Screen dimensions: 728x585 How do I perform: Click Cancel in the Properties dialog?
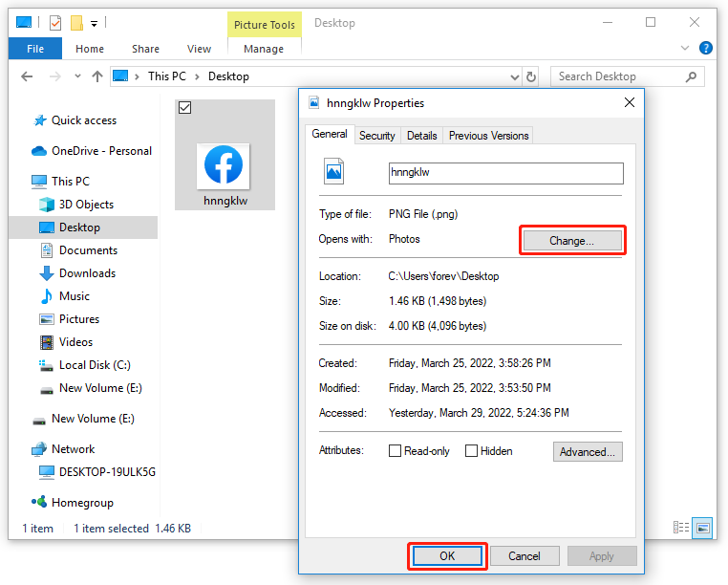click(525, 556)
